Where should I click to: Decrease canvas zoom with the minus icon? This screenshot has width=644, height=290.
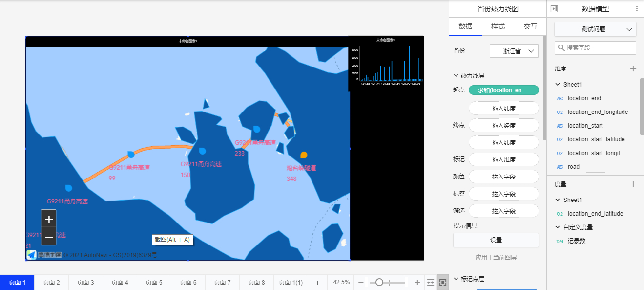point(361,283)
